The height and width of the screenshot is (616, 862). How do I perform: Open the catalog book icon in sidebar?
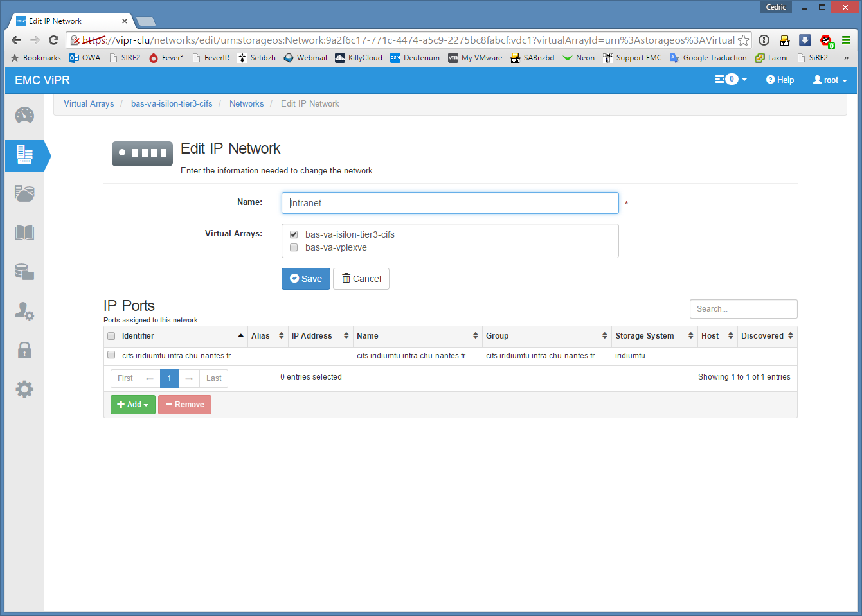coord(24,233)
